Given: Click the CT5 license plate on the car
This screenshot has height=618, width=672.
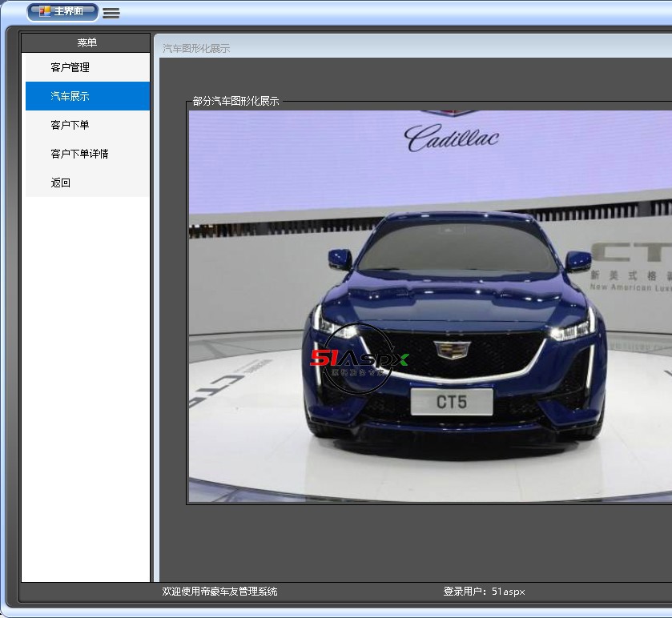Looking at the screenshot, I should 452,402.
